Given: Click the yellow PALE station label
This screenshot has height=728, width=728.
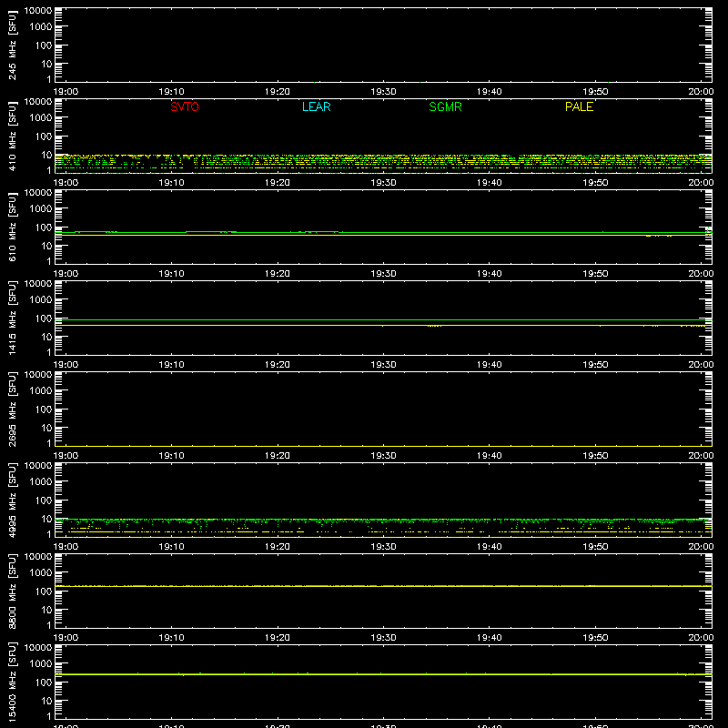Looking at the screenshot, I should pos(579,106).
